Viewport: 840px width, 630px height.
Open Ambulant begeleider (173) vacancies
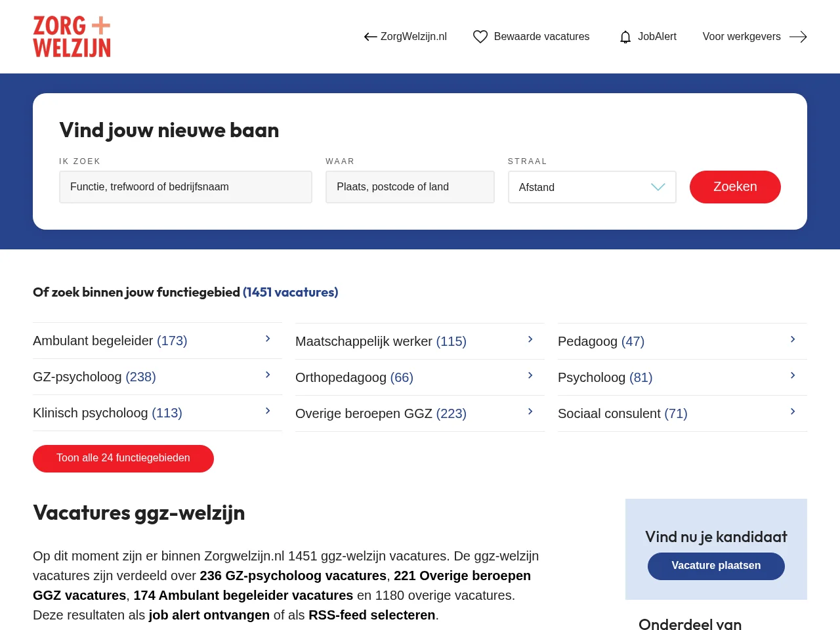click(110, 341)
